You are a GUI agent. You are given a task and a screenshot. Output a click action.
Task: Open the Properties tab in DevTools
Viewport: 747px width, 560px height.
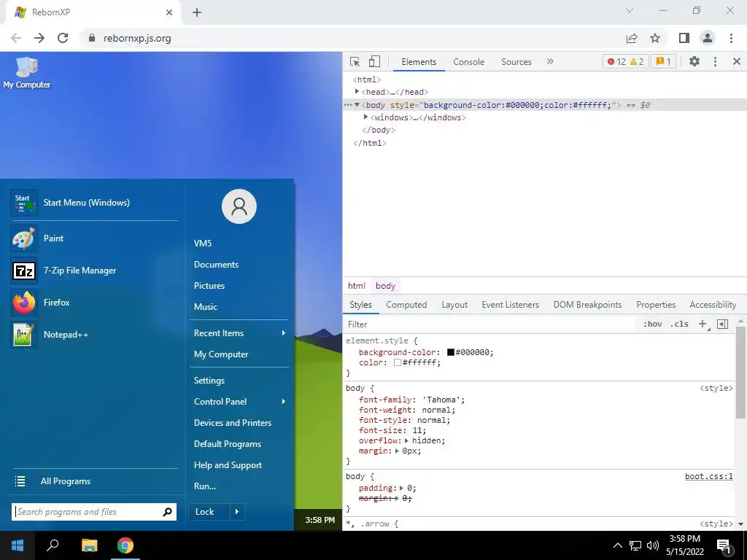[x=656, y=305]
